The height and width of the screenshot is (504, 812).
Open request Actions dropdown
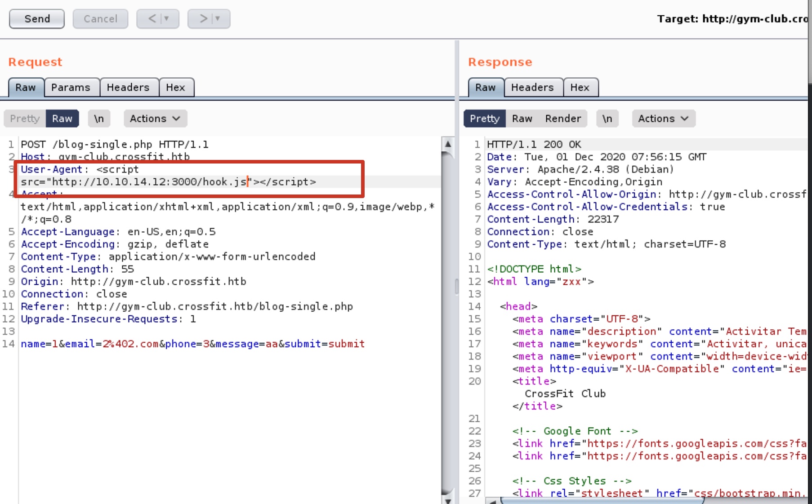tap(155, 119)
